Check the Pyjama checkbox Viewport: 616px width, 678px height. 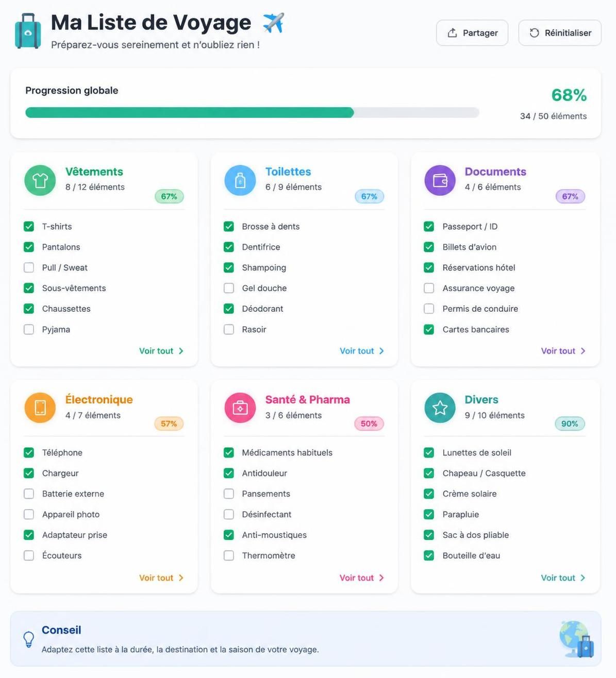(x=29, y=329)
